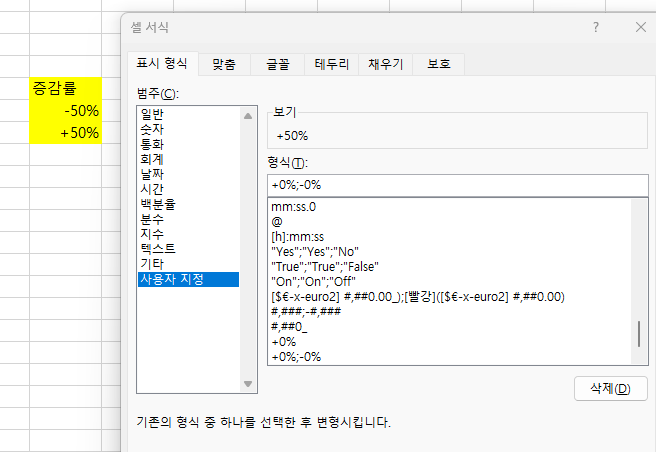Choose 텍스트 category
The image size is (656, 452).
point(188,249)
